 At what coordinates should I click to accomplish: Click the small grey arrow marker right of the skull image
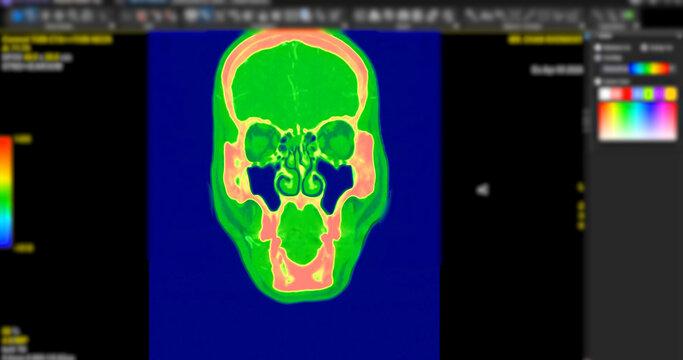click(x=482, y=190)
